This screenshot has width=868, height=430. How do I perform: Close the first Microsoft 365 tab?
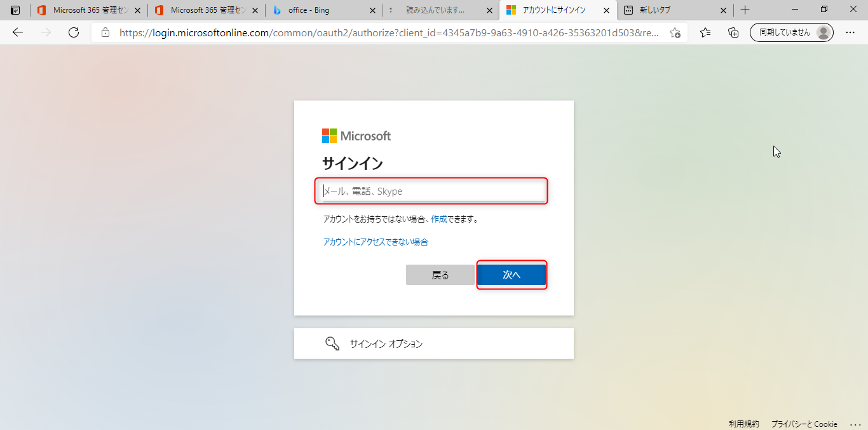tap(138, 10)
